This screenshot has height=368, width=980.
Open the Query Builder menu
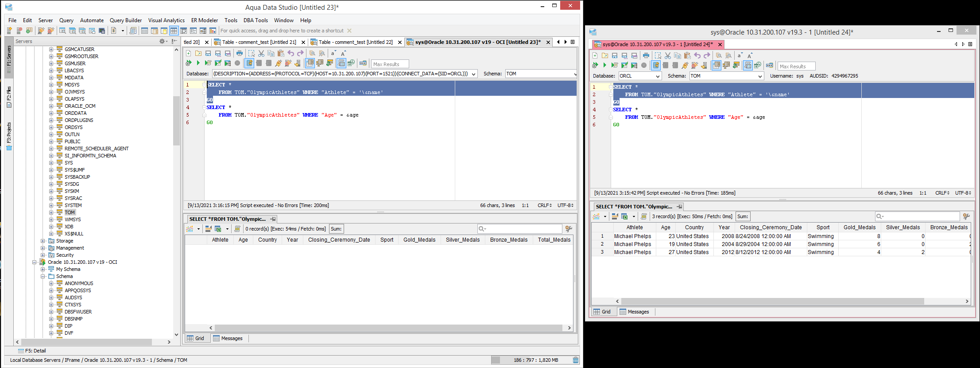pos(126,20)
